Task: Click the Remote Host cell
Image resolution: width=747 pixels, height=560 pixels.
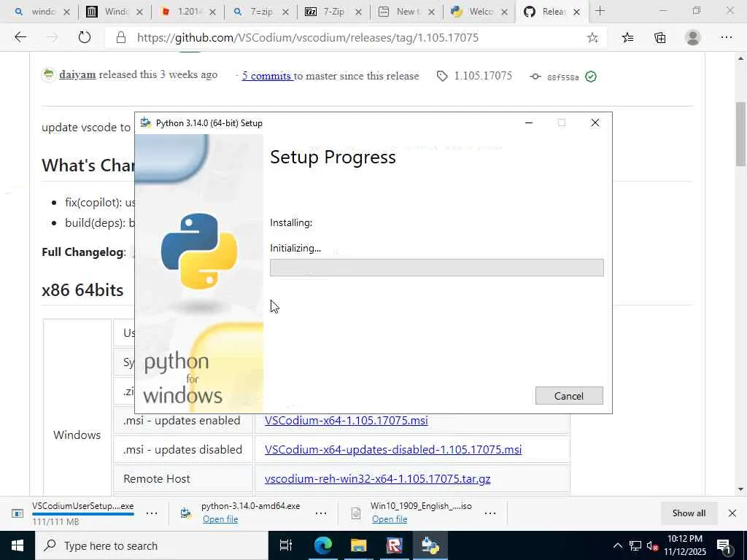Action: (x=183, y=478)
